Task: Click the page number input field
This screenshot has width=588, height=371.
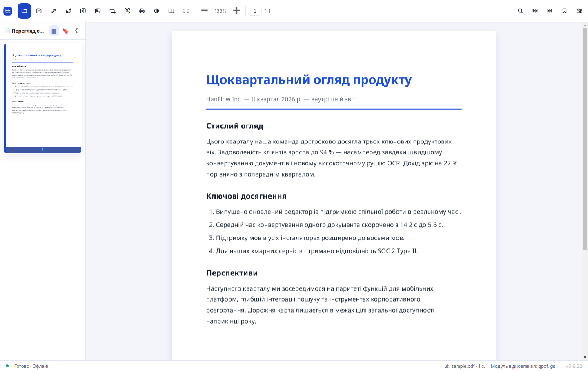Action: 255,11
